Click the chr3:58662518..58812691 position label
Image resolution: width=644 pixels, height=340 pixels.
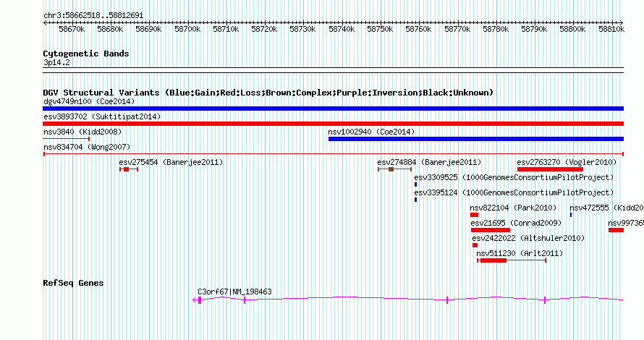pos(93,16)
